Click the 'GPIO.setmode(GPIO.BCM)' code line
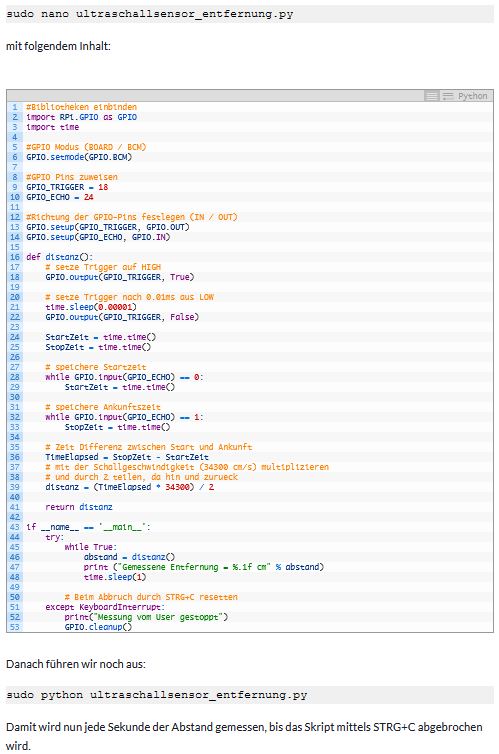The height and width of the screenshot is (754, 499). coord(79,157)
